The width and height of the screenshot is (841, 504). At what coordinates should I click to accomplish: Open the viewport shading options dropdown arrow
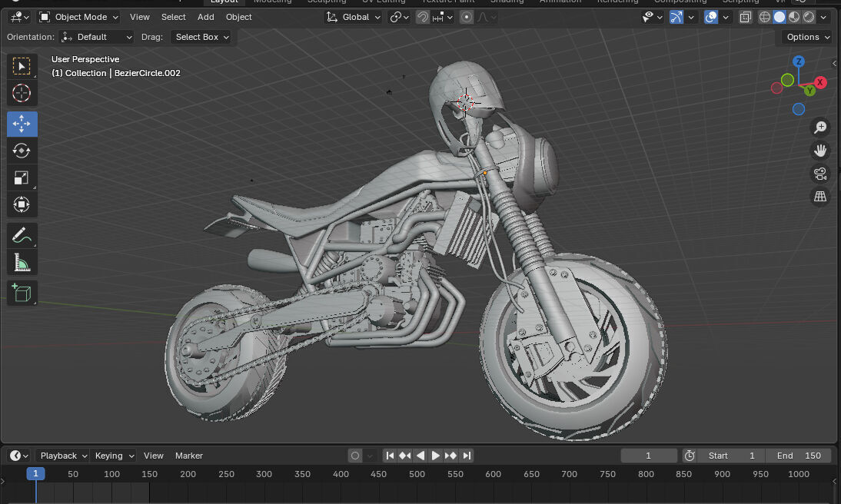823,17
